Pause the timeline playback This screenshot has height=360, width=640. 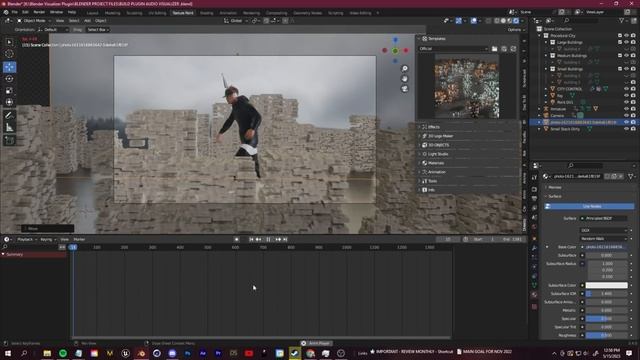point(268,240)
